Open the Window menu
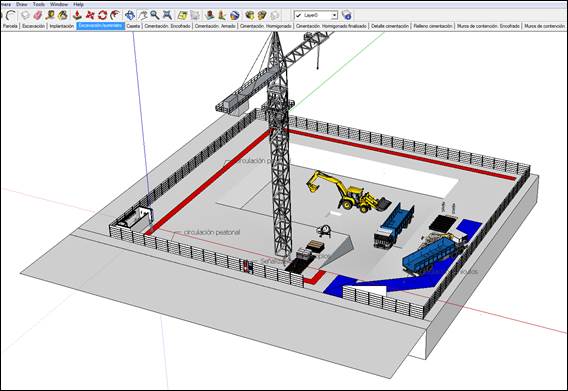Image resolution: width=568 pixels, height=391 pixels. (x=59, y=4)
